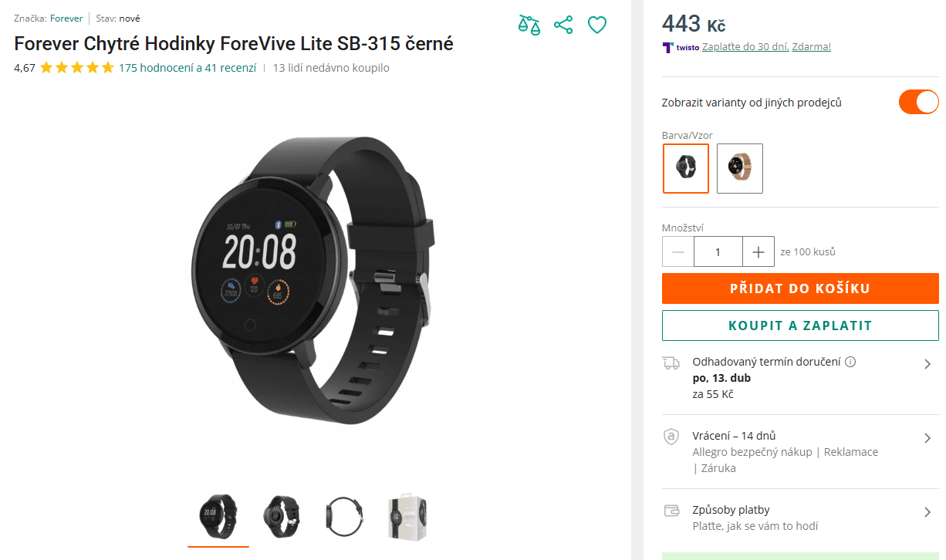The width and height of the screenshot is (946, 560).
Task: Click the Allegro protection shield icon
Action: pos(671,437)
